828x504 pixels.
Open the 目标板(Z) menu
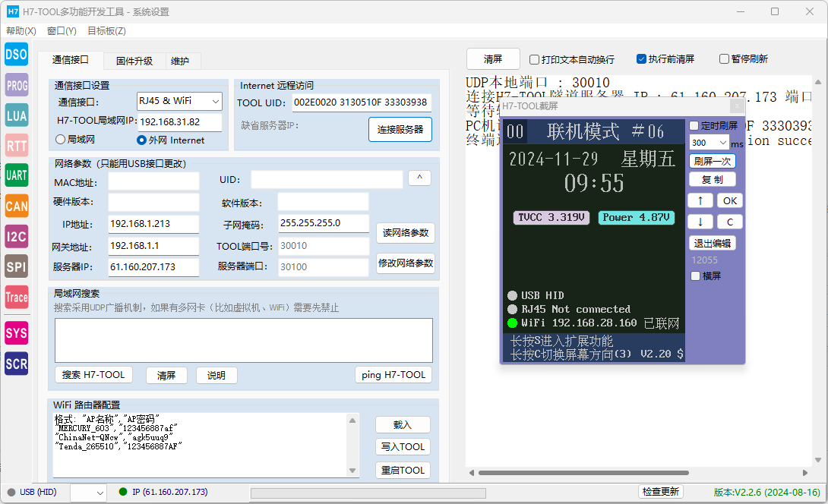coord(106,31)
